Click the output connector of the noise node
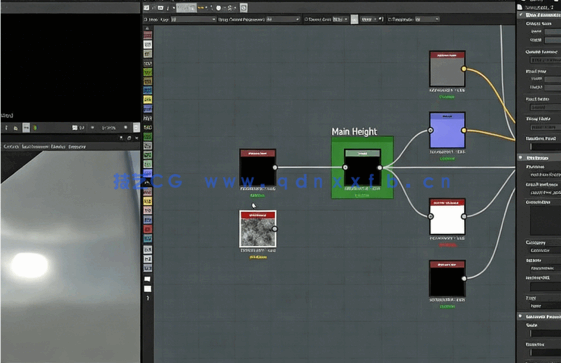This screenshot has width=561, height=363. pyautogui.click(x=275, y=229)
